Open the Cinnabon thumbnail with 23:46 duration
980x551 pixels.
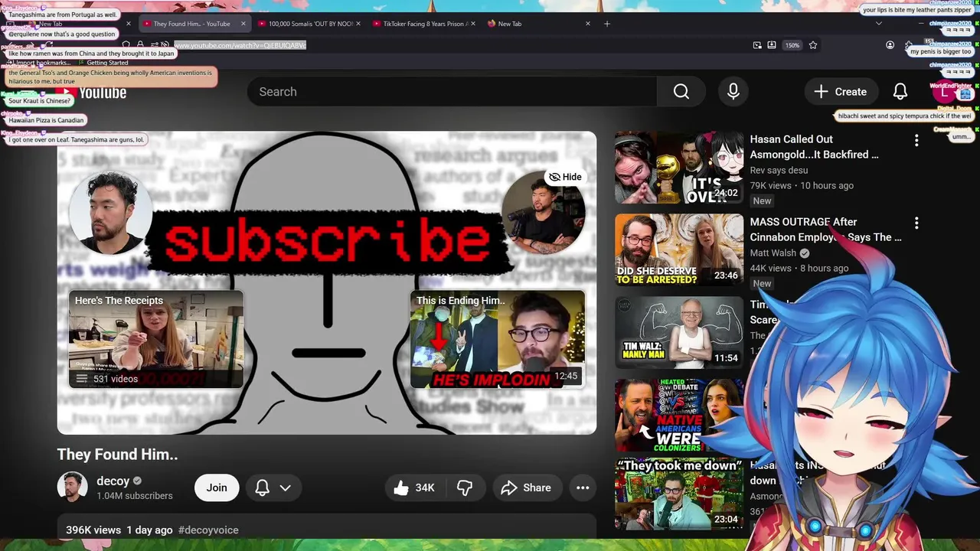click(x=679, y=250)
